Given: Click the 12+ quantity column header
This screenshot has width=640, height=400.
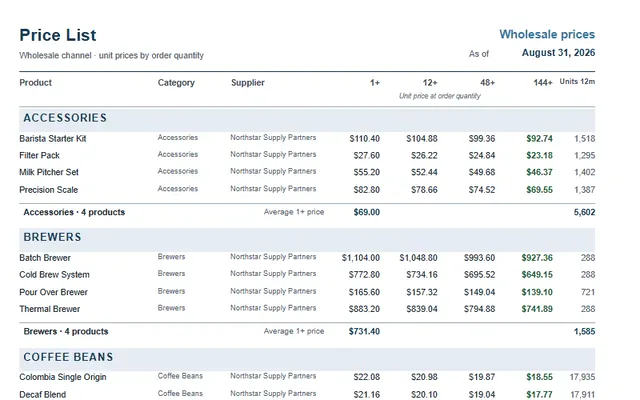Looking at the screenshot, I should 430,83.
